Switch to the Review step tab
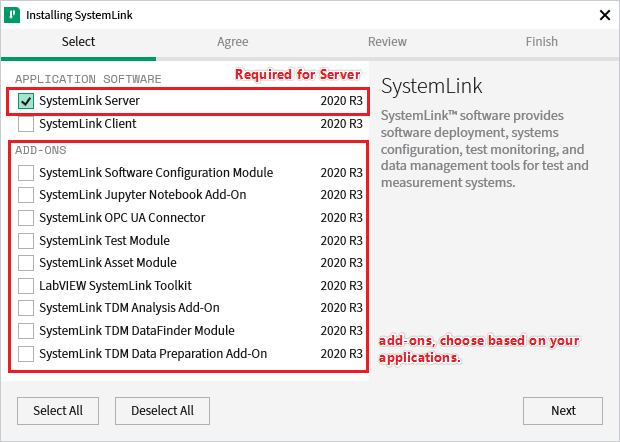620x442 pixels. click(x=387, y=42)
